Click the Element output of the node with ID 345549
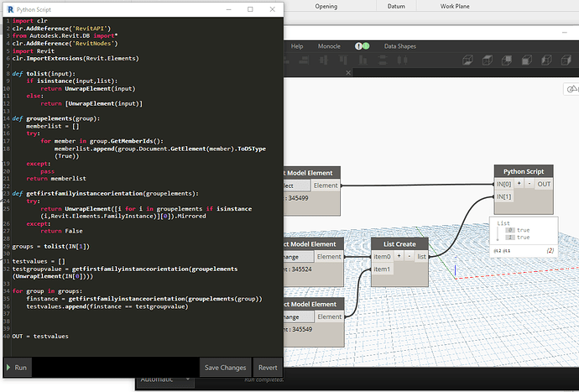 pyautogui.click(x=330, y=316)
